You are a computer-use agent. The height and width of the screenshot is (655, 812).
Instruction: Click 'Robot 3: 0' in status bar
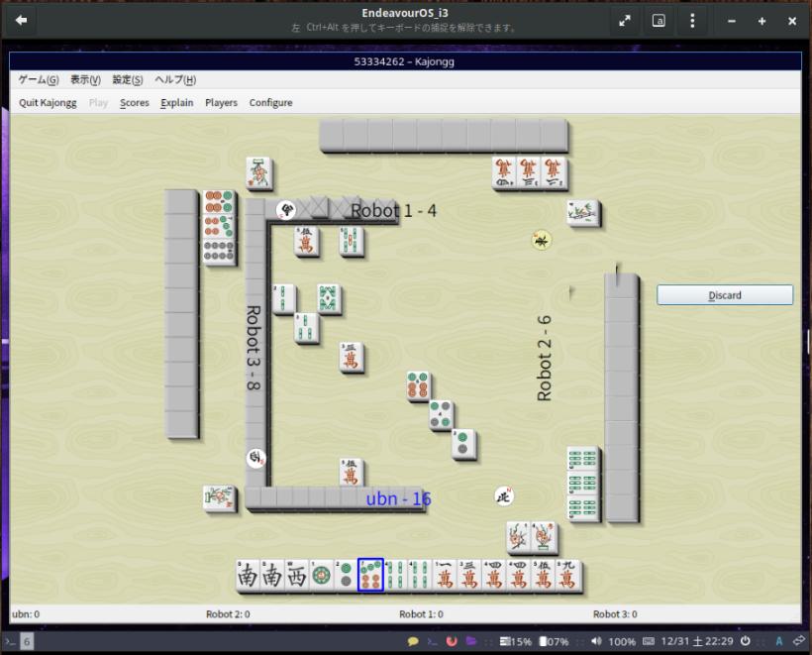tap(615, 614)
